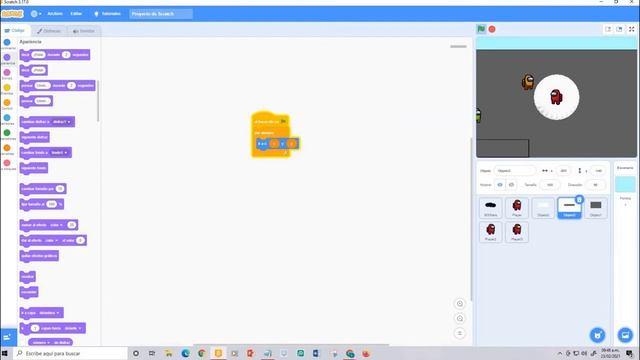Select the light cyan stage backdrop thumbnail
This screenshot has width=640, height=360.
click(x=625, y=184)
